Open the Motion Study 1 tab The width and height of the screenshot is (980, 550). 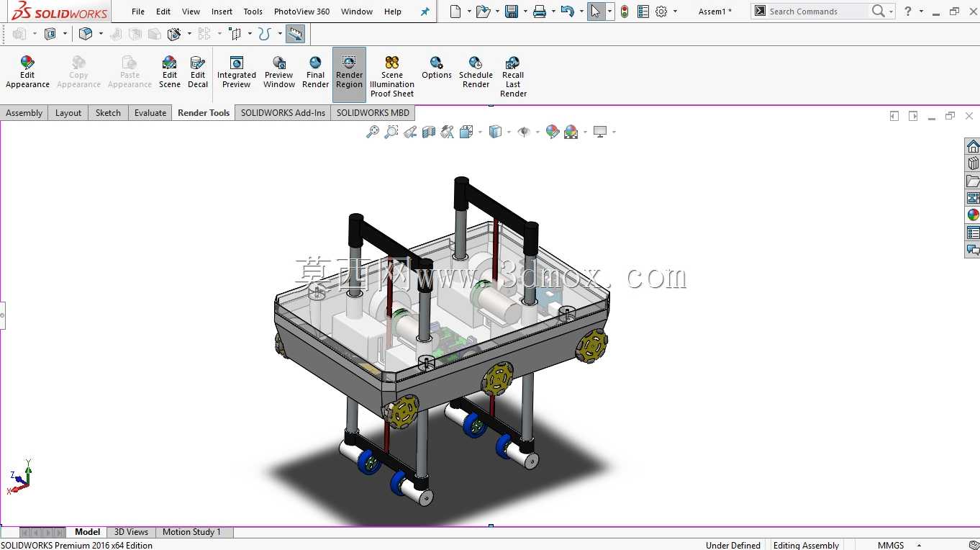point(191,532)
